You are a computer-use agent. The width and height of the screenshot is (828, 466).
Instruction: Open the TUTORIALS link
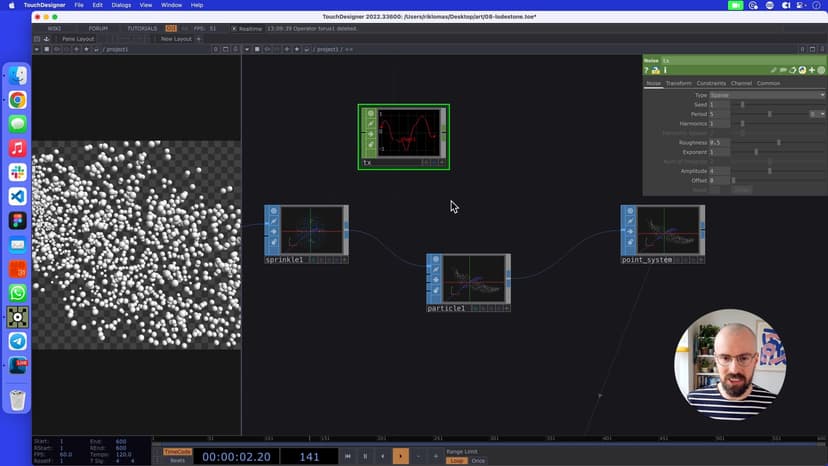[x=141, y=28]
